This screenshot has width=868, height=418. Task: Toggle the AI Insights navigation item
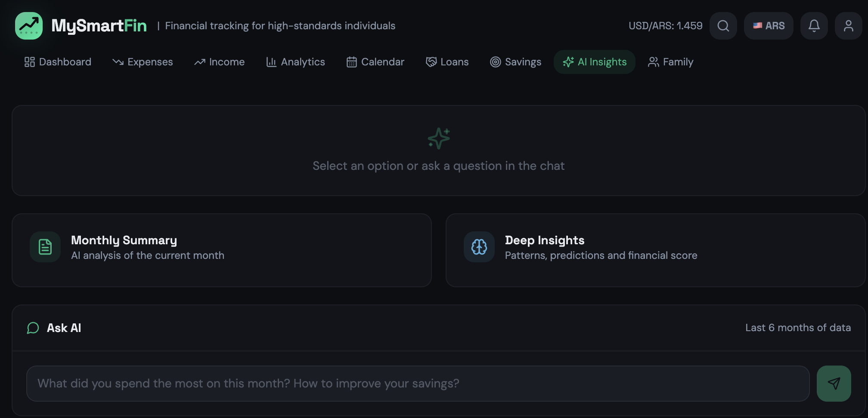tap(594, 62)
